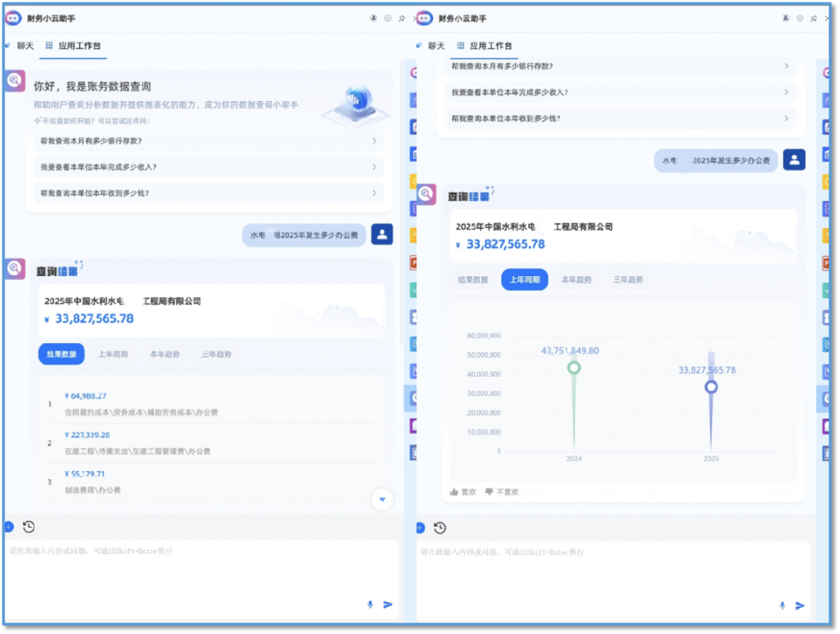Click assistant avatar beside left panel 查询结果
This screenshot has height=634, width=840.
[x=15, y=268]
